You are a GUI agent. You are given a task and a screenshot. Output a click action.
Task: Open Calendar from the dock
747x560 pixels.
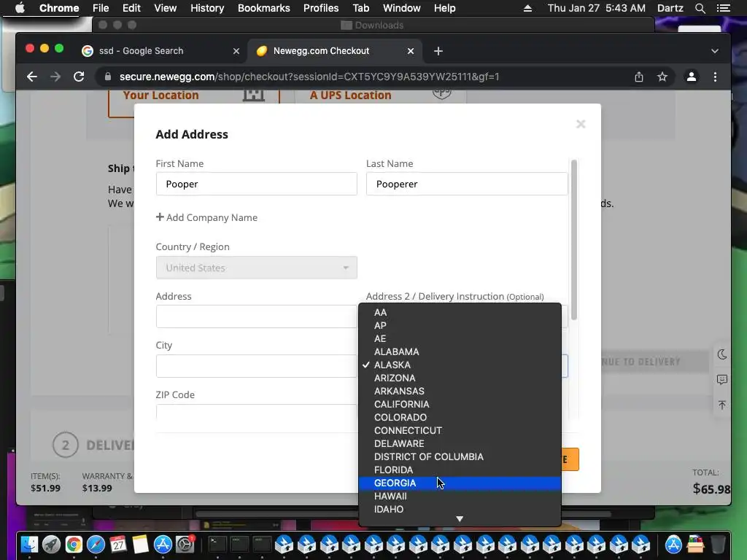tap(118, 544)
